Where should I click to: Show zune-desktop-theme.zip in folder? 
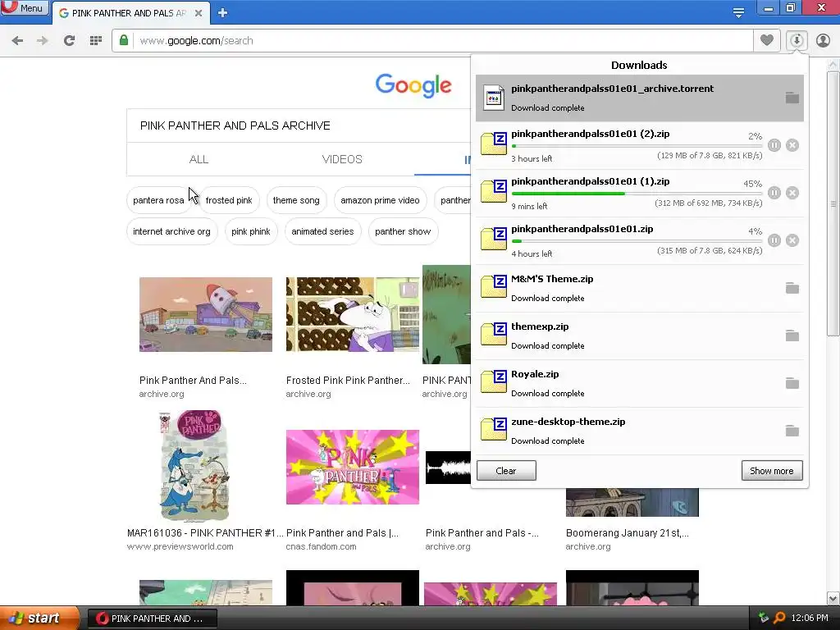coord(792,431)
